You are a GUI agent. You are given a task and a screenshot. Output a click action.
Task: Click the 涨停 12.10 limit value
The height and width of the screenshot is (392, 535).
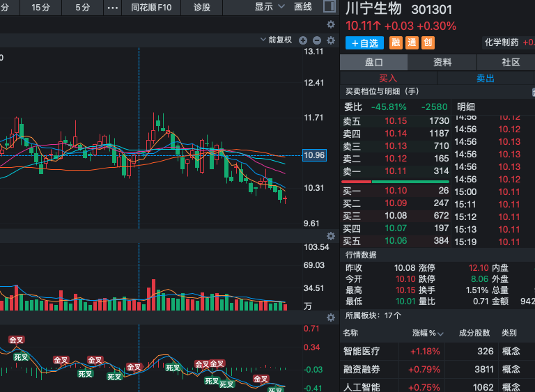pyautogui.click(x=479, y=268)
